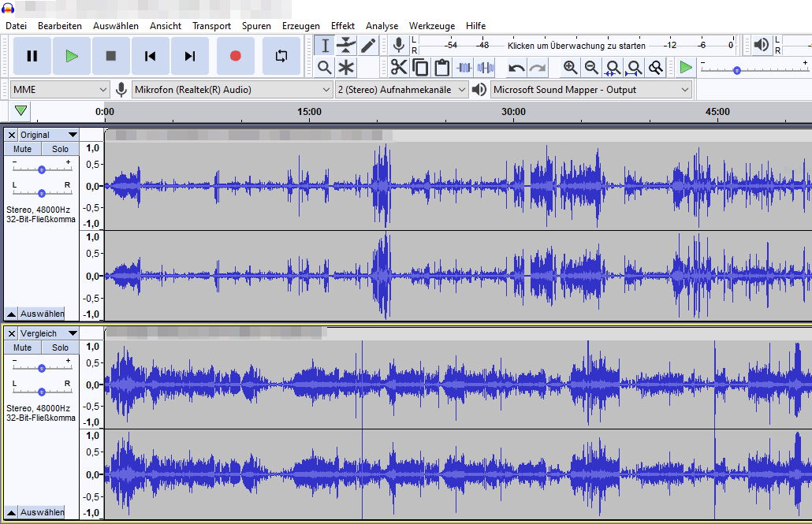Select the Draw pencil tool

[368, 46]
